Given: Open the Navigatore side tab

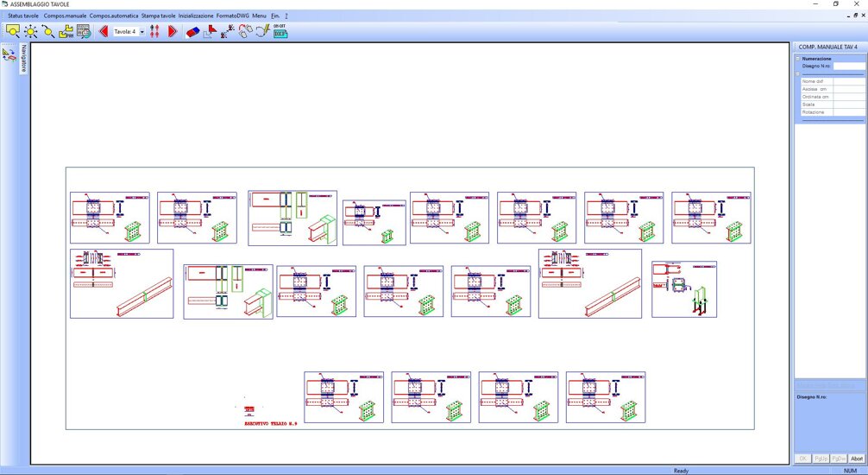Looking at the screenshot, I should coord(24,59).
